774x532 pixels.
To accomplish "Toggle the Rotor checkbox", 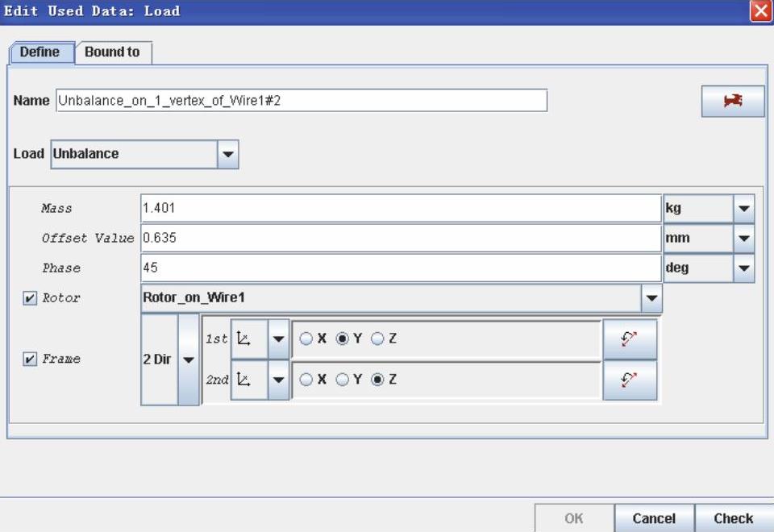I will [x=31, y=298].
